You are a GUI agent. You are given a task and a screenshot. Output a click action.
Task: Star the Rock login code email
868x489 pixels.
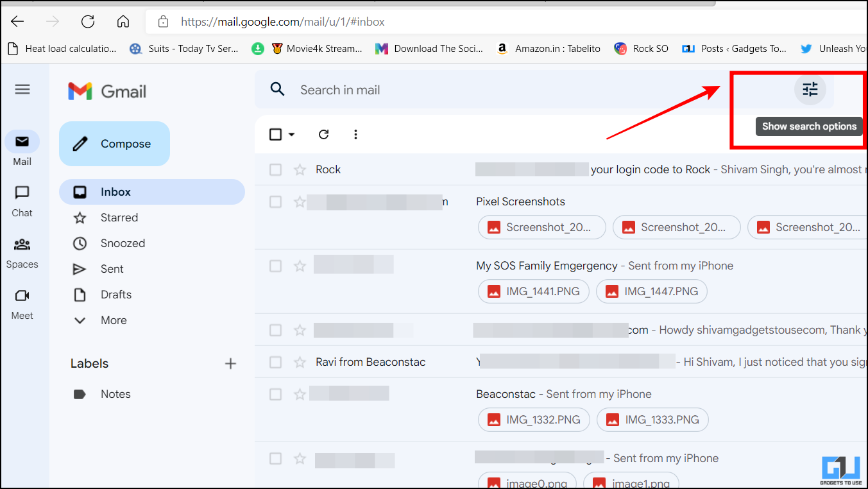pyautogui.click(x=300, y=169)
